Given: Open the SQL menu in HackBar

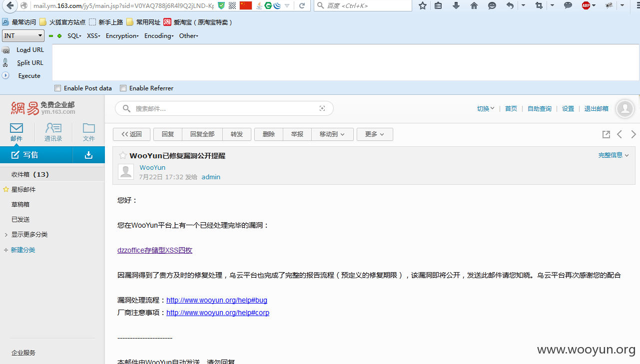Looking at the screenshot, I should [74, 36].
